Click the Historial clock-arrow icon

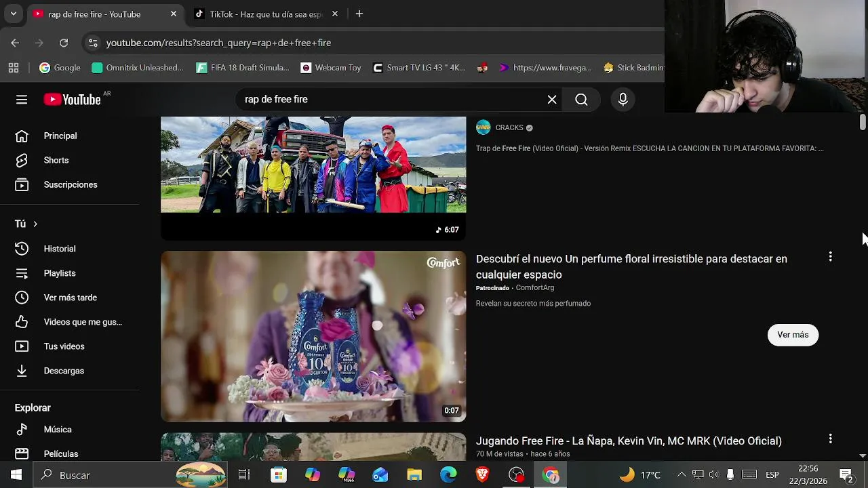(x=22, y=249)
